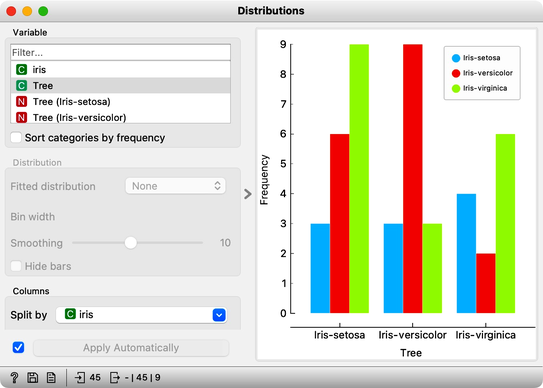Open the Split by iris dropdown

tap(142, 315)
